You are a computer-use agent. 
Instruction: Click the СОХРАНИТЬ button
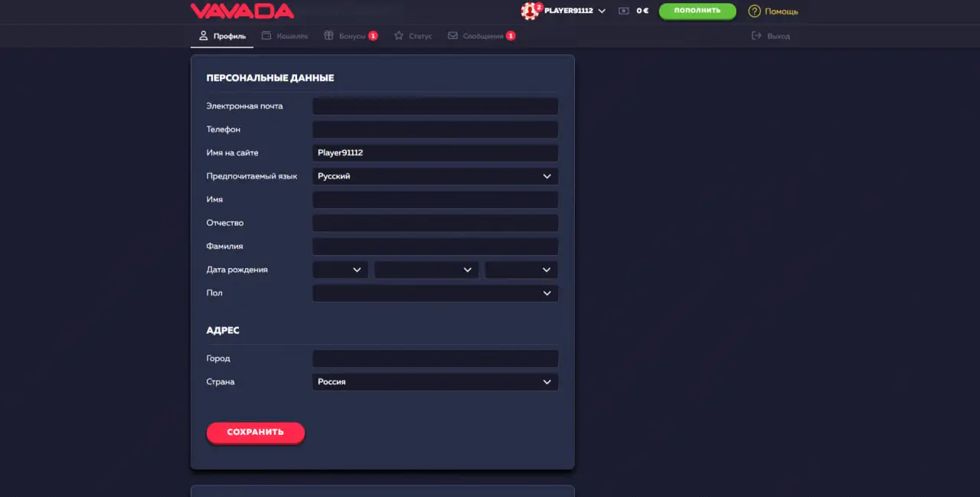255,432
